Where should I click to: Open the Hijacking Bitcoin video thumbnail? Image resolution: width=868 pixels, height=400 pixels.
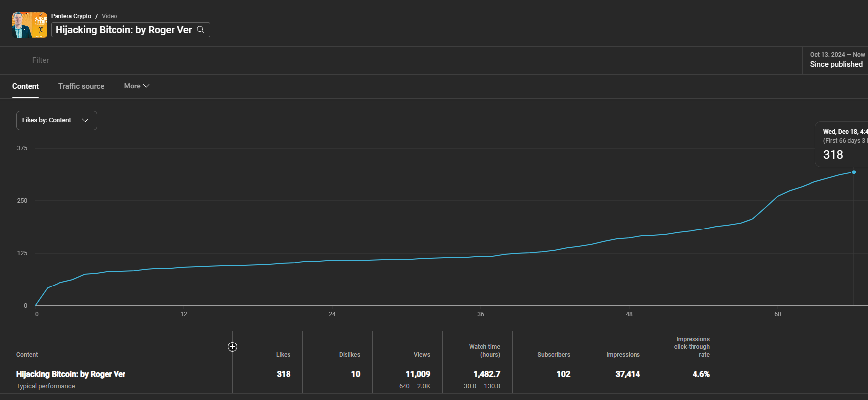(x=30, y=25)
